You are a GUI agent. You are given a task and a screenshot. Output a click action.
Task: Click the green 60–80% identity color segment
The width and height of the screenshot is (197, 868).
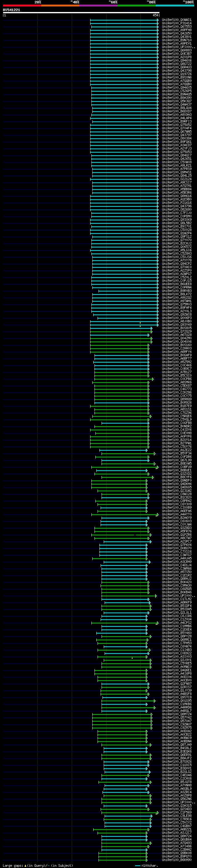pyautogui.click(x=137, y=6)
